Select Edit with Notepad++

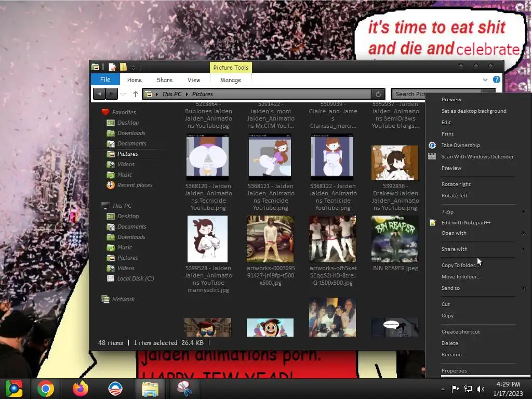(x=466, y=222)
